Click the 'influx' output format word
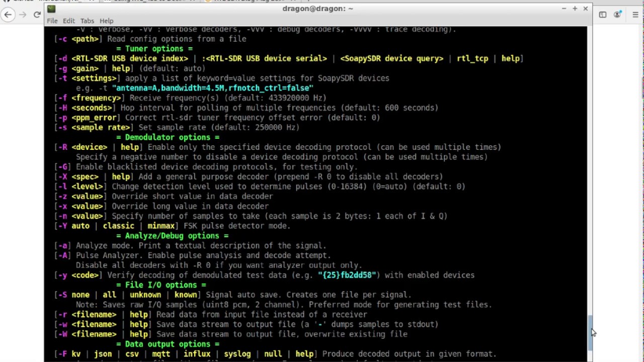644x362 pixels. [x=197, y=354]
